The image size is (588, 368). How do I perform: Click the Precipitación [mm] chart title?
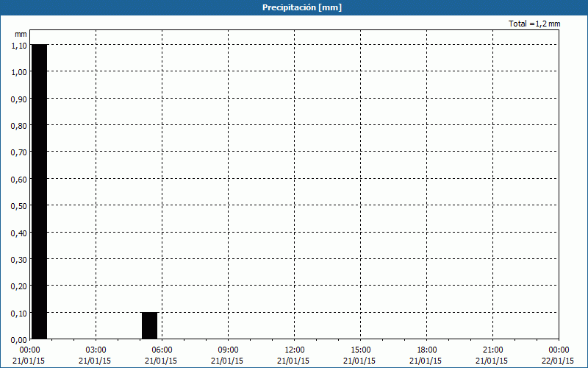(x=302, y=7)
